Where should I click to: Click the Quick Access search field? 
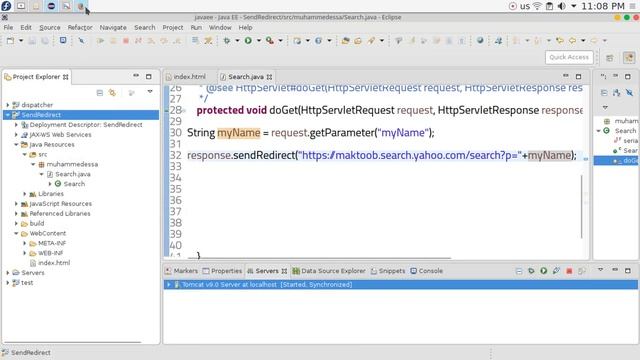(x=569, y=57)
